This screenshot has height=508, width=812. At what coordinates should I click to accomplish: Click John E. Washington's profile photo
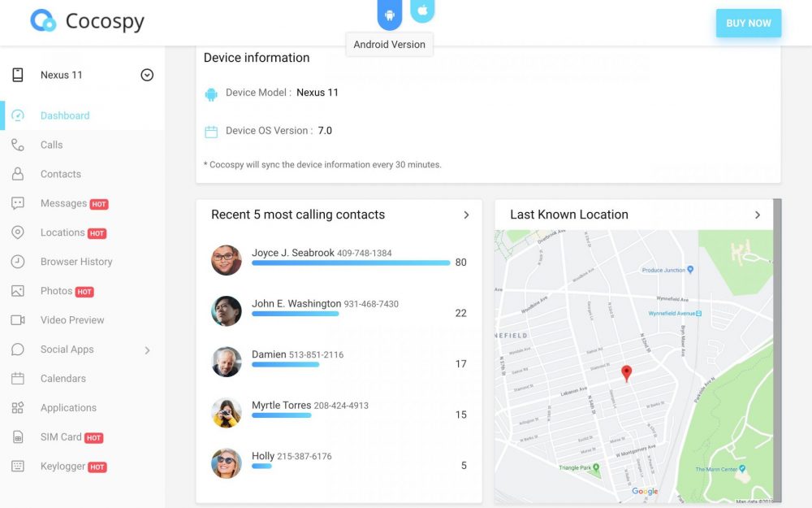(x=227, y=310)
